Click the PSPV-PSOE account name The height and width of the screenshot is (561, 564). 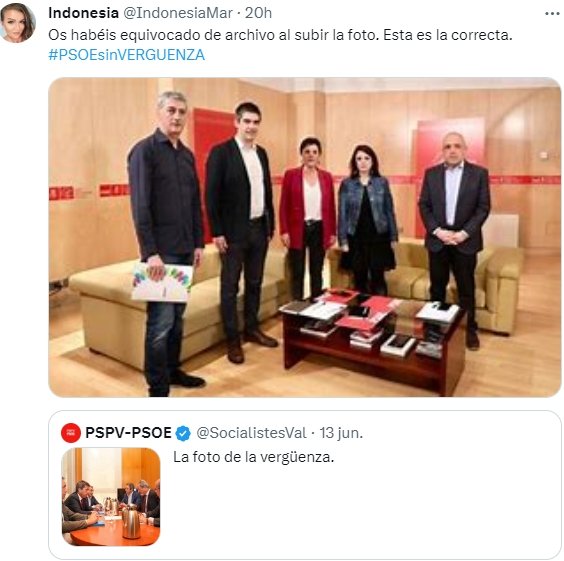(x=128, y=433)
